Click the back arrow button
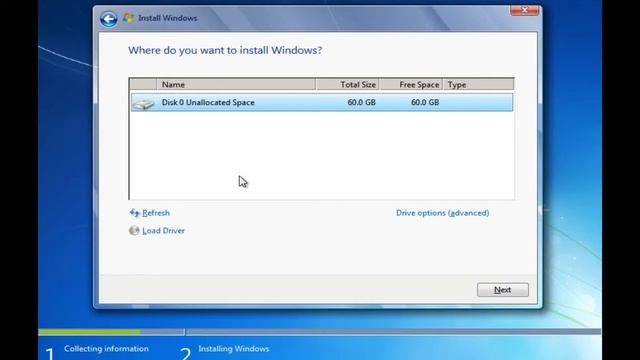640x360 pixels. pos(109,19)
